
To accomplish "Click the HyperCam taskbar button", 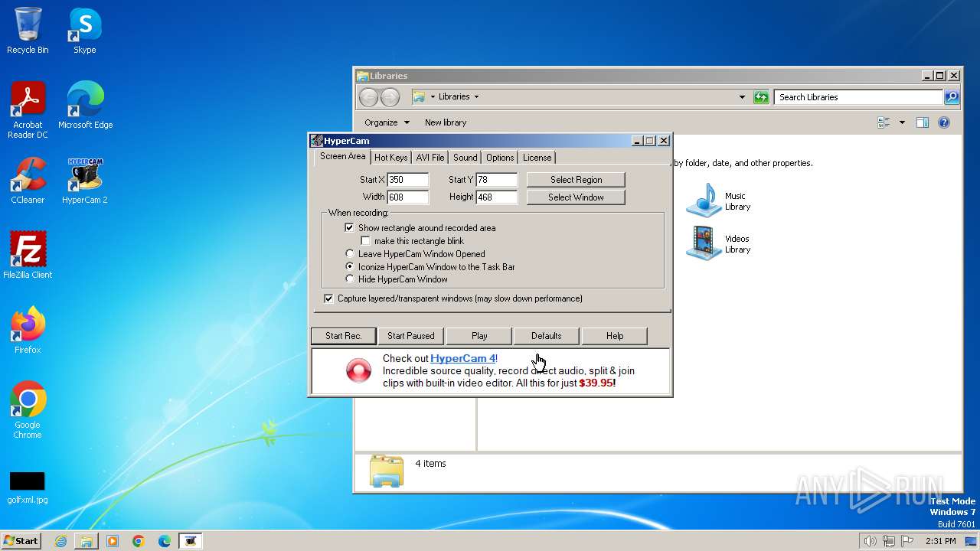I will (x=191, y=541).
